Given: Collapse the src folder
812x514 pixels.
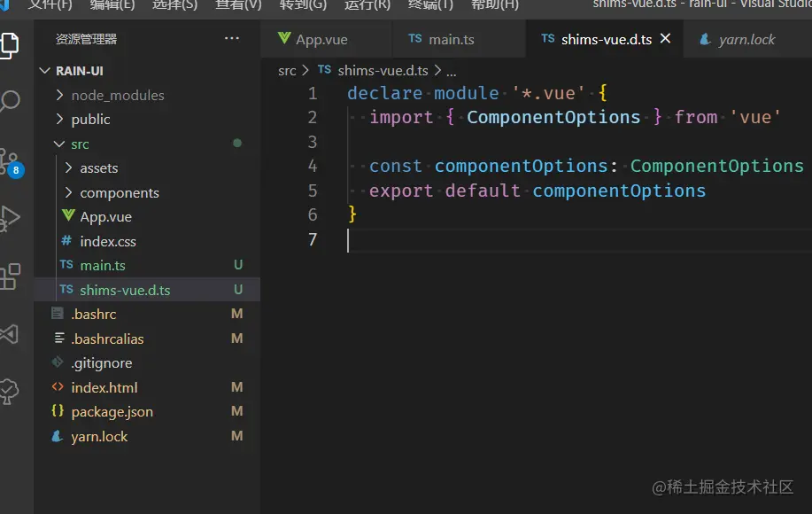Looking at the screenshot, I should coord(80,144).
